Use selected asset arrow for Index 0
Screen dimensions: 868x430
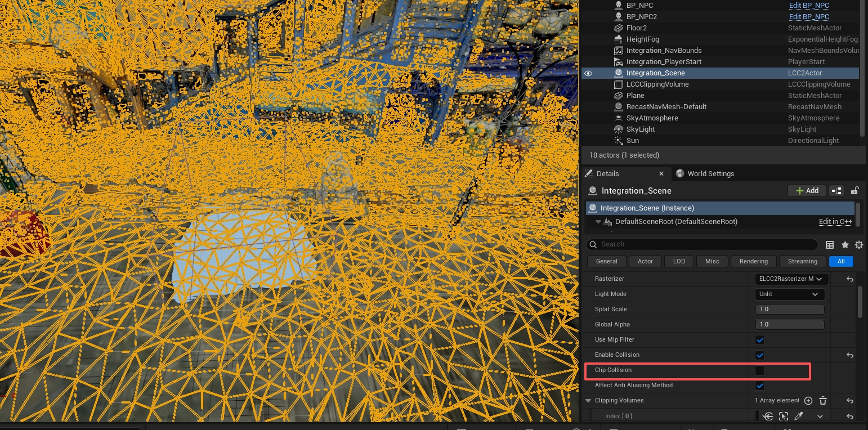pyautogui.click(x=768, y=416)
